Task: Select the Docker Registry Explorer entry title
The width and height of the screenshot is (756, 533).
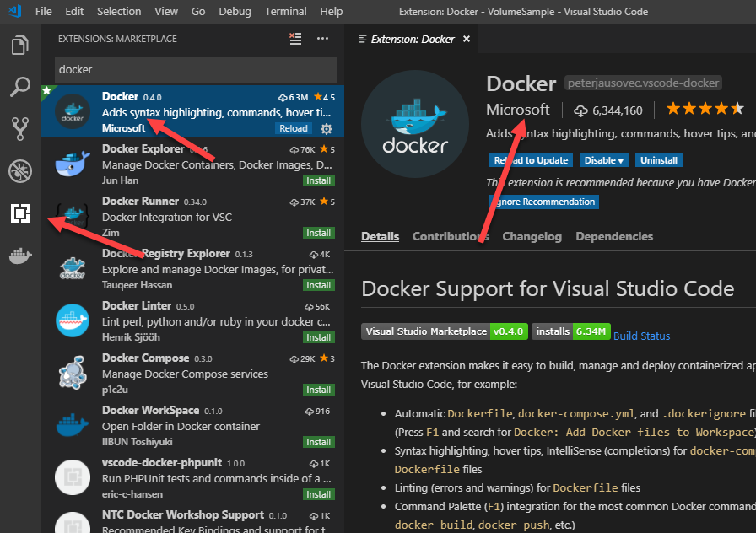Action: click(x=166, y=254)
